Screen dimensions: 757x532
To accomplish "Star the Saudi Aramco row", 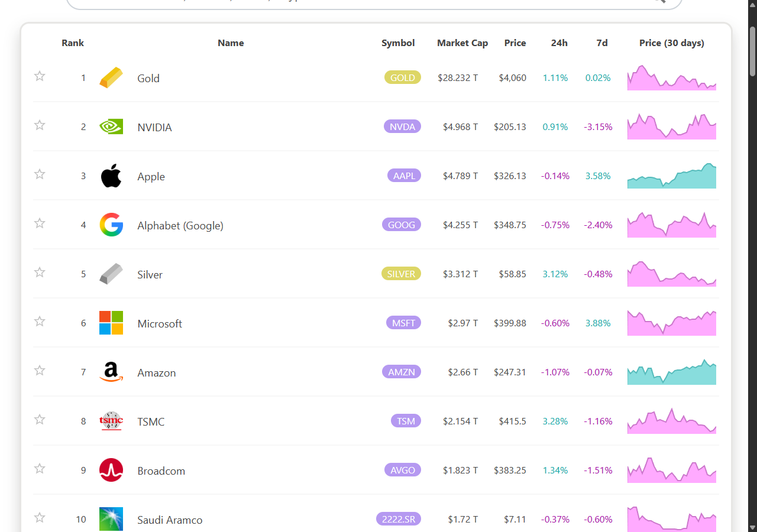I will pyautogui.click(x=40, y=517).
